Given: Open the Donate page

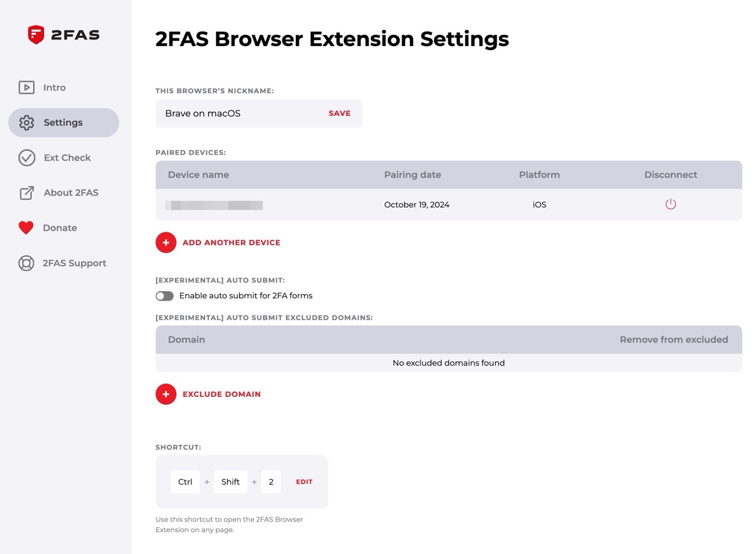Looking at the screenshot, I should click(60, 228).
